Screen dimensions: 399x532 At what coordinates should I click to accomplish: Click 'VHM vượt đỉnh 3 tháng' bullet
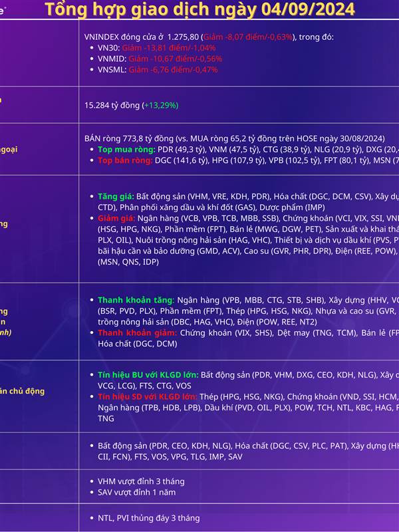141,481
